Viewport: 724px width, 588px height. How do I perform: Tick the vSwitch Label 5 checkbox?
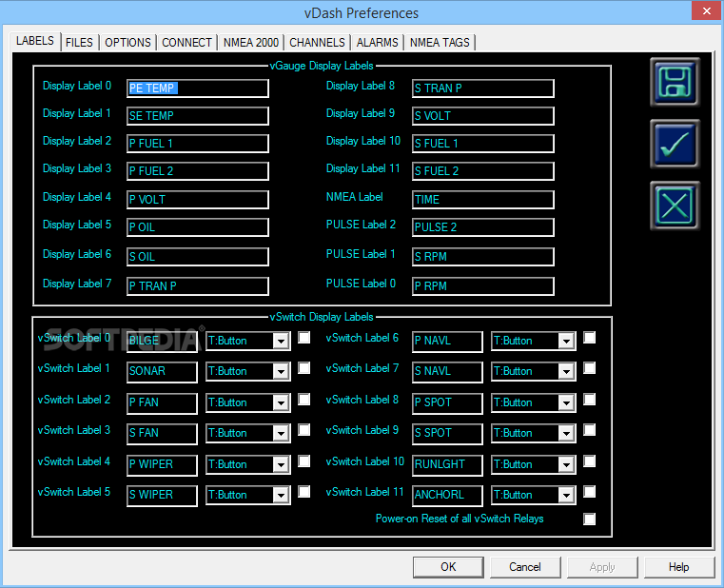tap(303, 492)
